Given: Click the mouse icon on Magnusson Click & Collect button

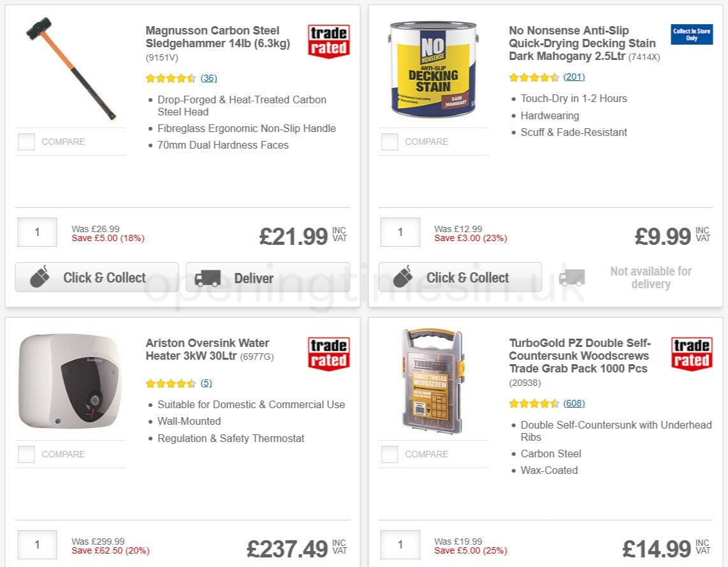Looking at the screenshot, I should click(41, 276).
